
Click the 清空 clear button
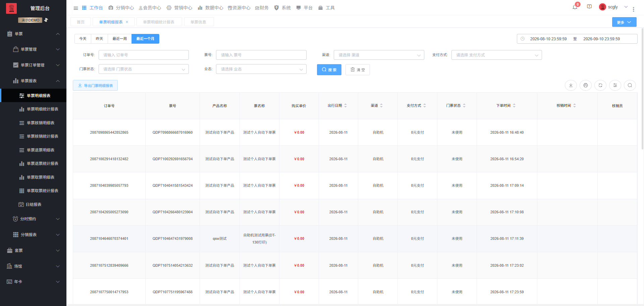[358, 70]
